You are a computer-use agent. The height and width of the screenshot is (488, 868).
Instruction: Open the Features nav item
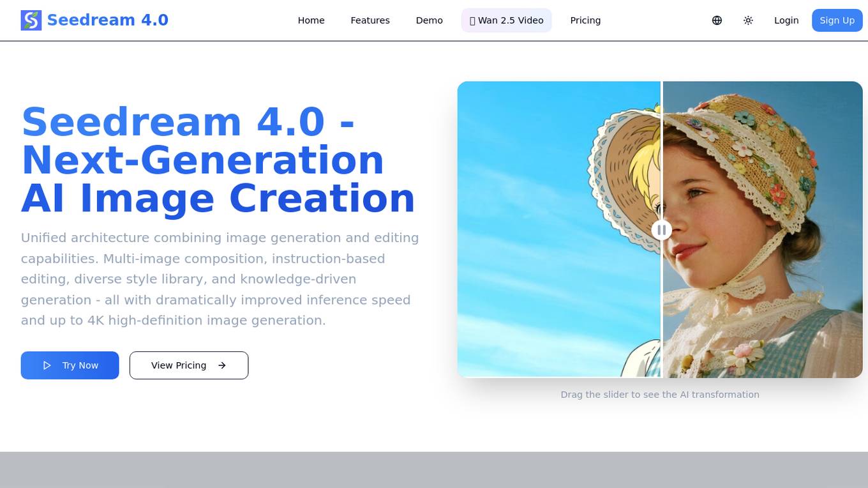click(x=370, y=20)
